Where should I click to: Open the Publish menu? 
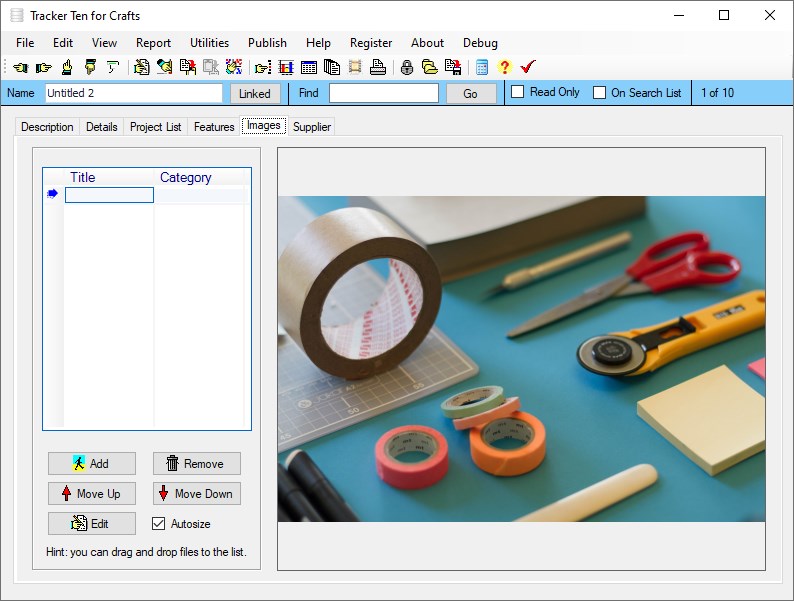tap(267, 43)
